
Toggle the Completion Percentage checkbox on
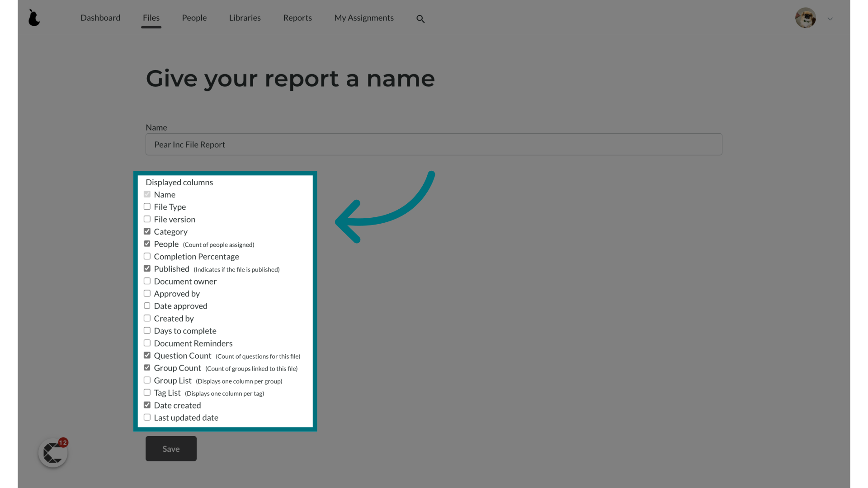coord(147,256)
